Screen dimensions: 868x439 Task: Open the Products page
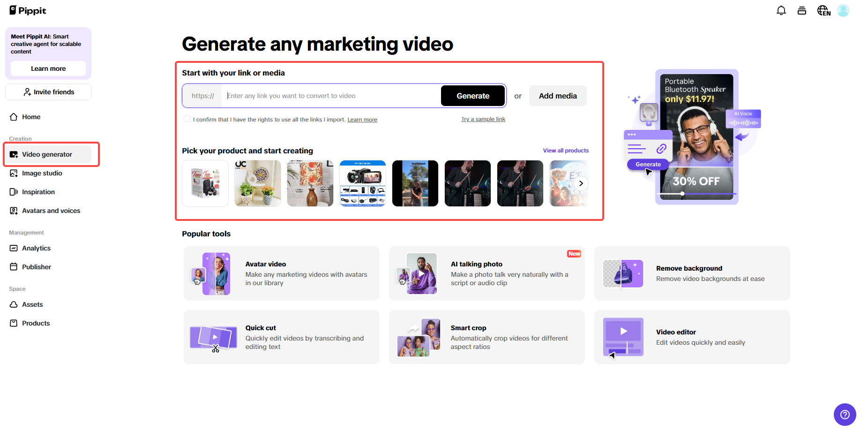35,323
